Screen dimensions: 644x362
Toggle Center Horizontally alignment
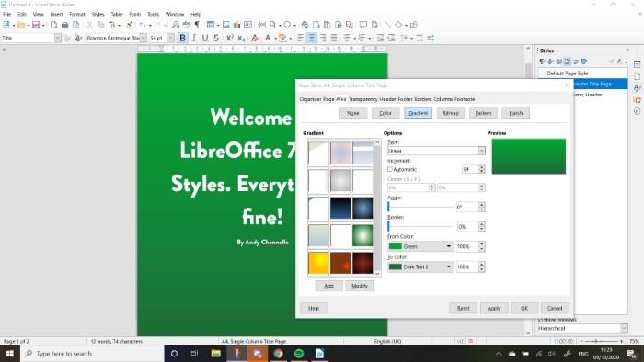click(x=312, y=38)
